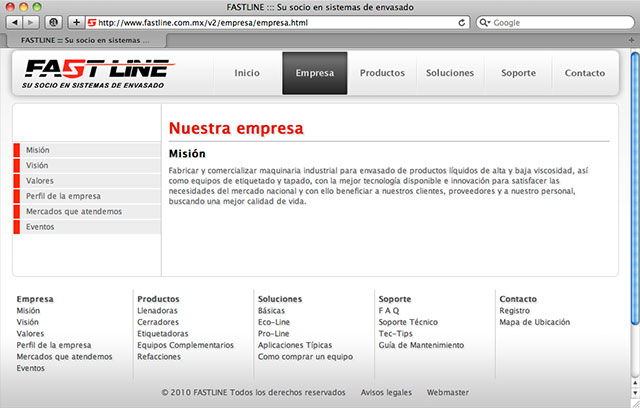Image resolution: width=640 pixels, height=408 pixels.
Task: Open the Google search magnifier dropdown
Action: coord(484,22)
